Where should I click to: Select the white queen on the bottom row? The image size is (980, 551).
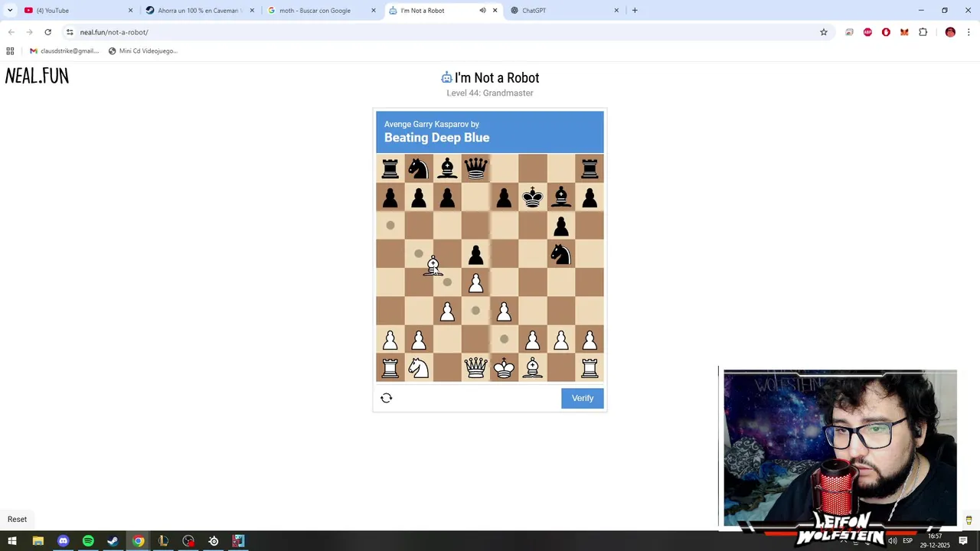pos(475,368)
